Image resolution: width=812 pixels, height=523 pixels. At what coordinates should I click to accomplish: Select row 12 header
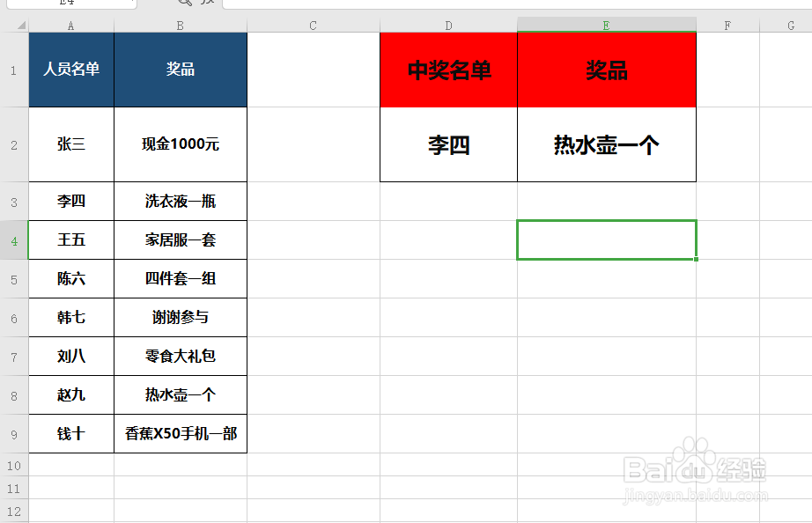(x=14, y=511)
